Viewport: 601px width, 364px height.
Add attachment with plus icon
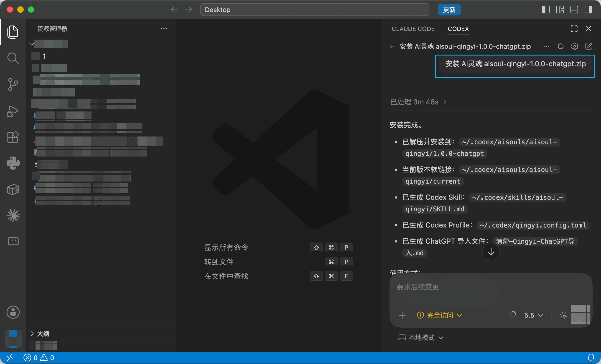pos(402,315)
